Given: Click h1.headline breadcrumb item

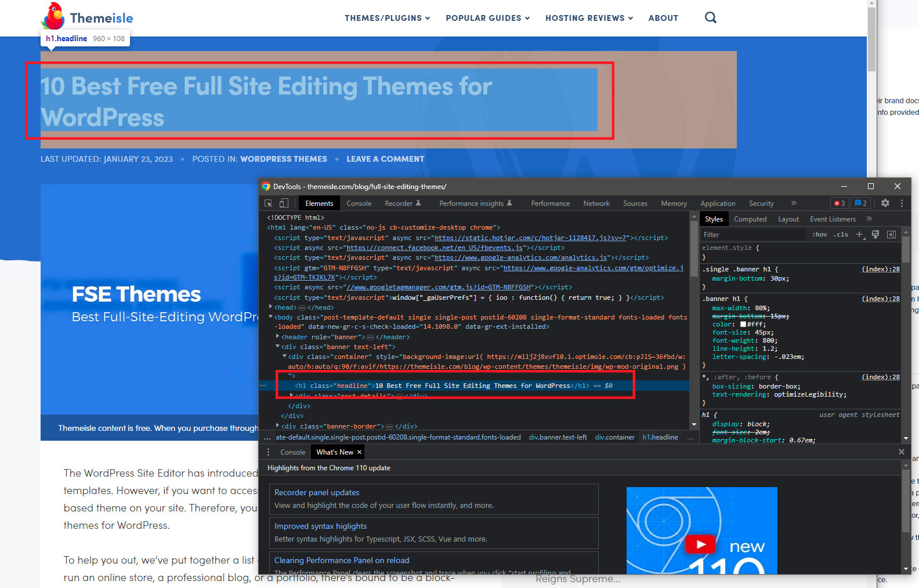Looking at the screenshot, I should 660,437.
